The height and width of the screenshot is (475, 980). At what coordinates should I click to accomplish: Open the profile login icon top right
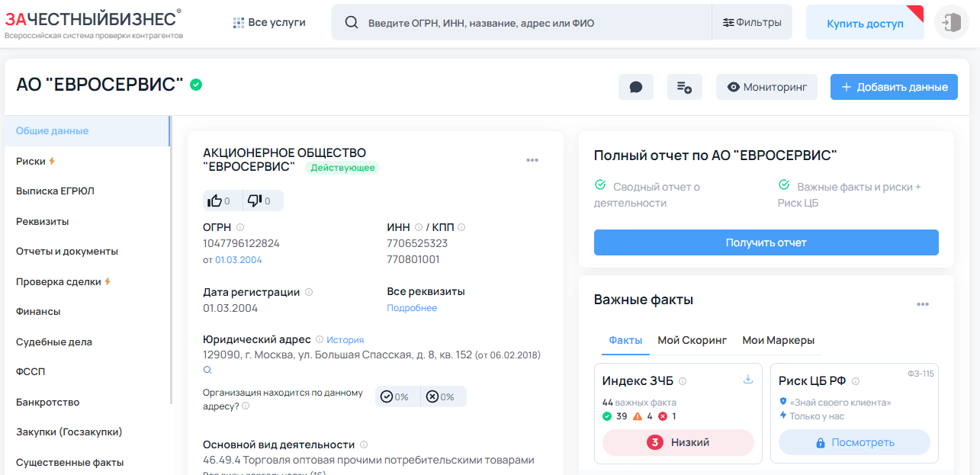[950, 22]
